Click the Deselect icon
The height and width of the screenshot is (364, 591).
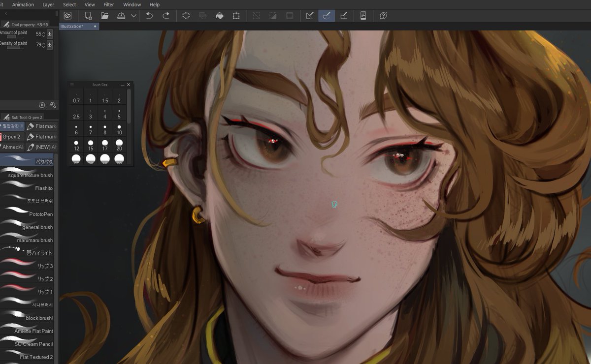(x=256, y=16)
